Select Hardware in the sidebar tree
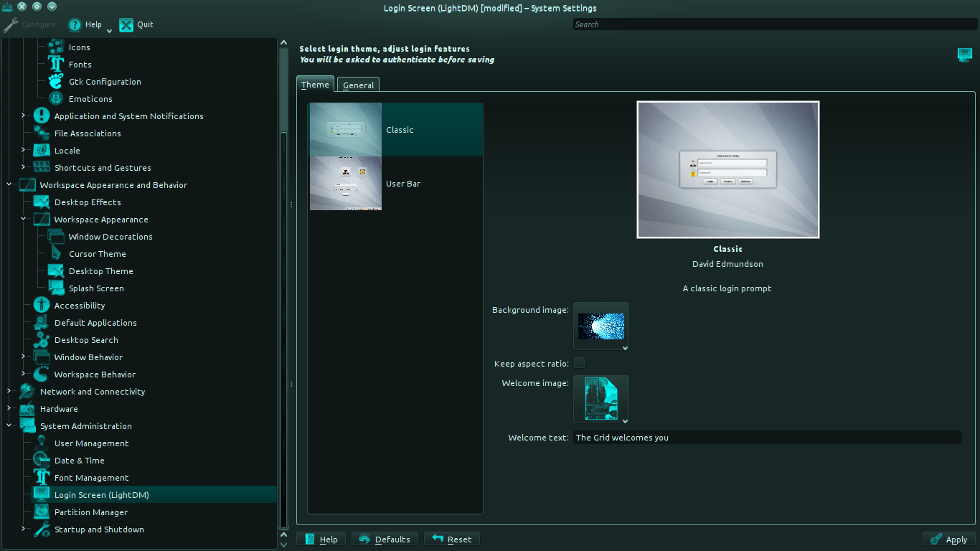Screen dimensions: 980x551 coord(59,409)
